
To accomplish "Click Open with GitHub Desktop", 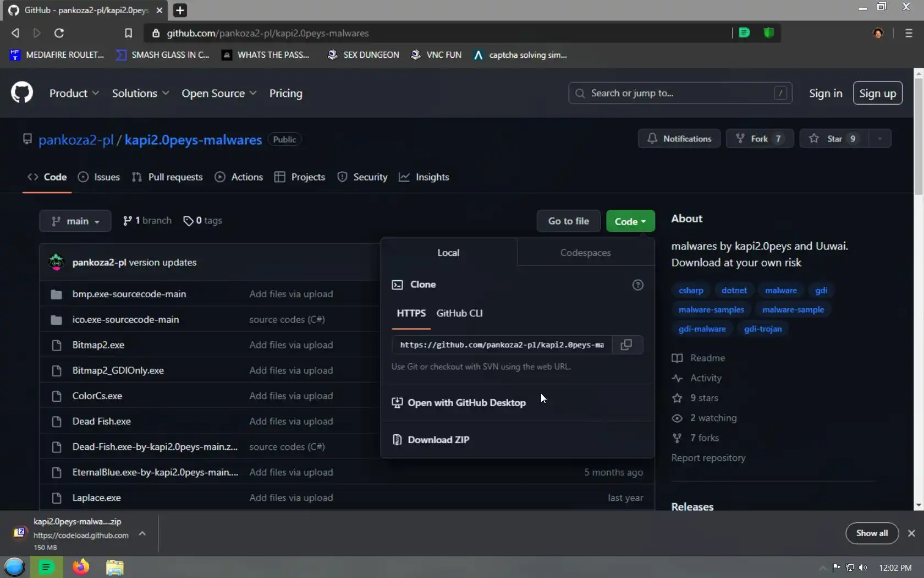I will (x=459, y=402).
